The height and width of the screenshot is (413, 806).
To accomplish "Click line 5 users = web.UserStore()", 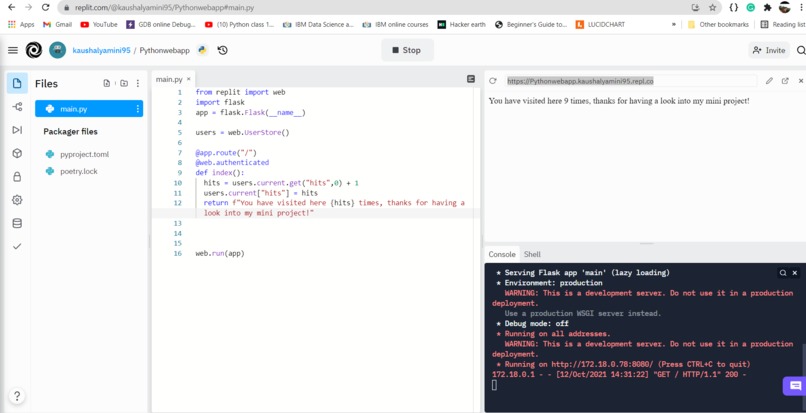I will (243, 132).
